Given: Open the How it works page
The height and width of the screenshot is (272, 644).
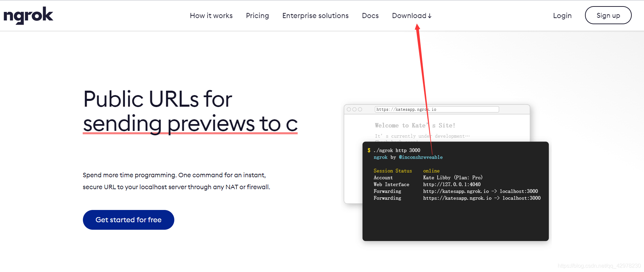Looking at the screenshot, I should pyautogui.click(x=211, y=16).
